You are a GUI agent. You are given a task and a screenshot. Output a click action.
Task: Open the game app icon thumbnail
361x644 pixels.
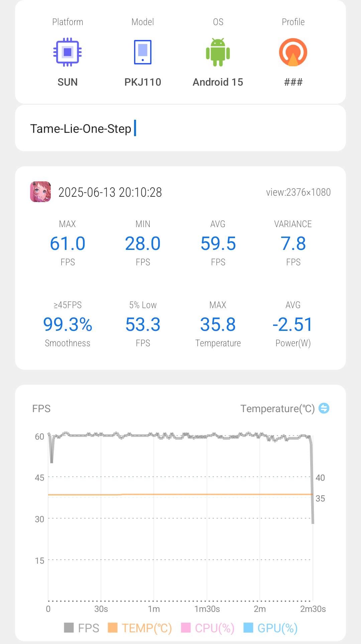[x=40, y=192]
